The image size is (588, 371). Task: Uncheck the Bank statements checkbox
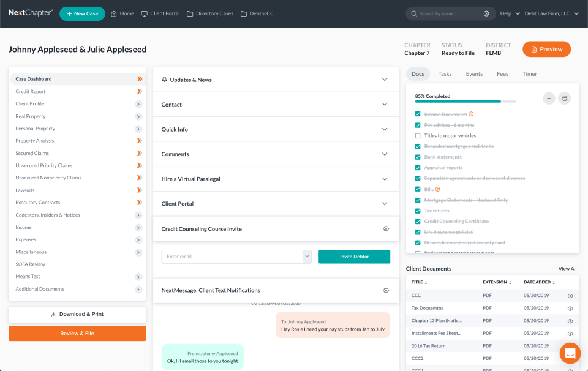(418, 157)
